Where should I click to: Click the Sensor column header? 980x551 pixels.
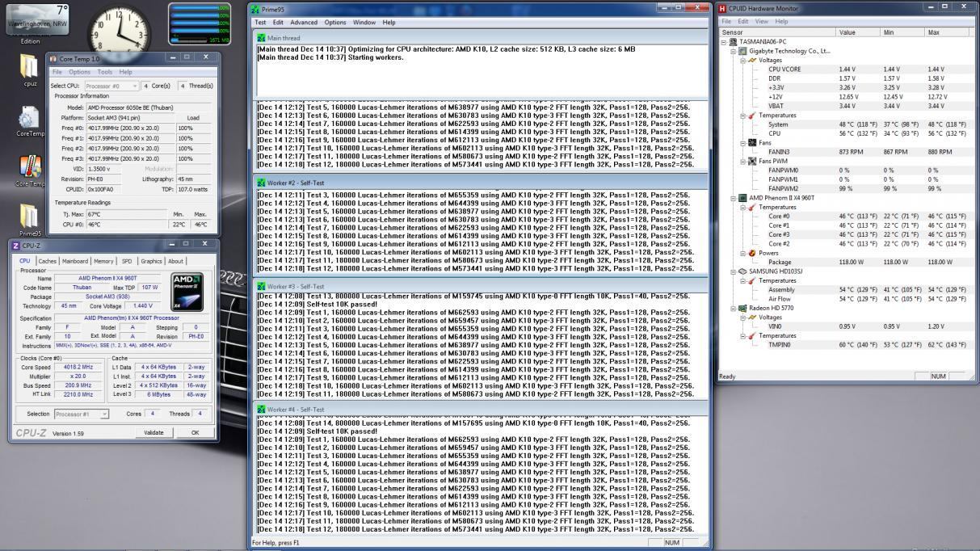click(x=777, y=32)
